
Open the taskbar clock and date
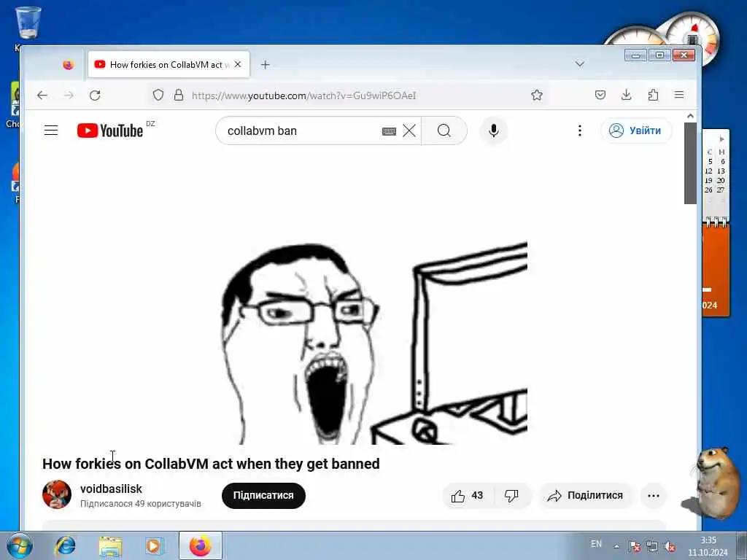(708, 546)
